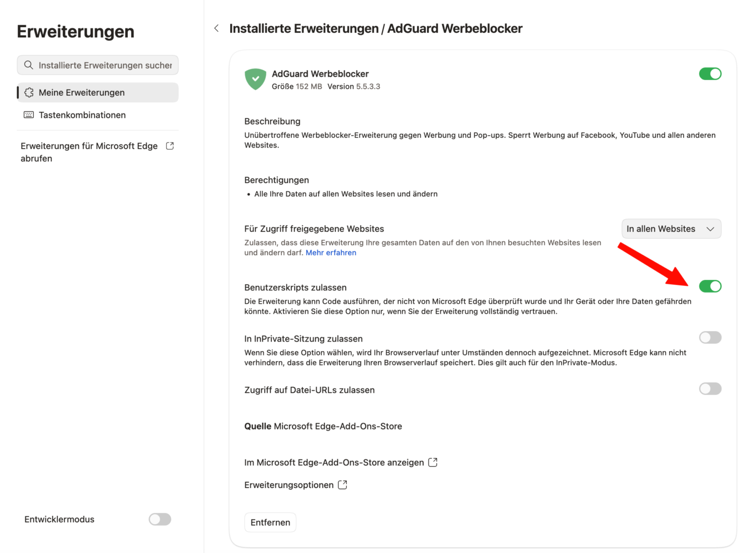
Task: Toggle Entwicklermodus switch
Action: pos(160,519)
